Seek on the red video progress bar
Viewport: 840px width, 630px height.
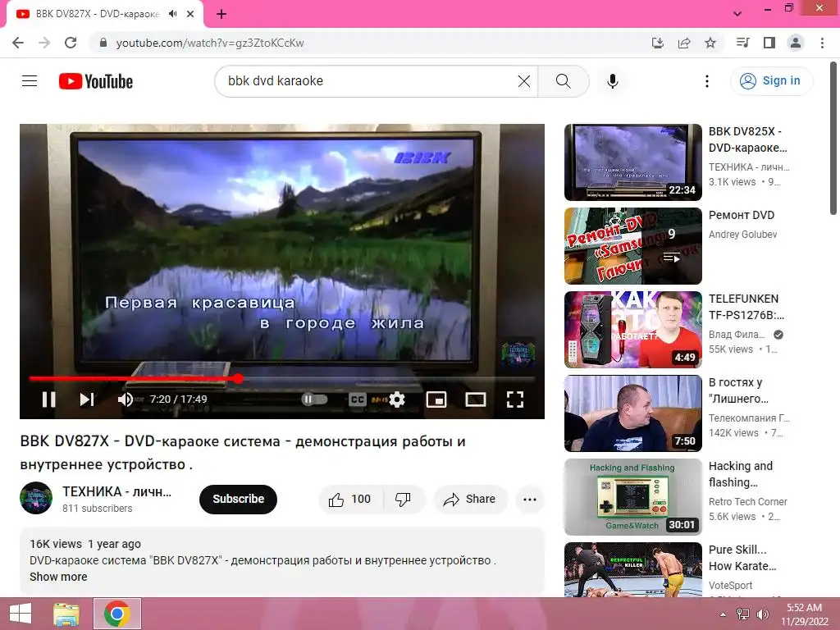[x=134, y=378]
